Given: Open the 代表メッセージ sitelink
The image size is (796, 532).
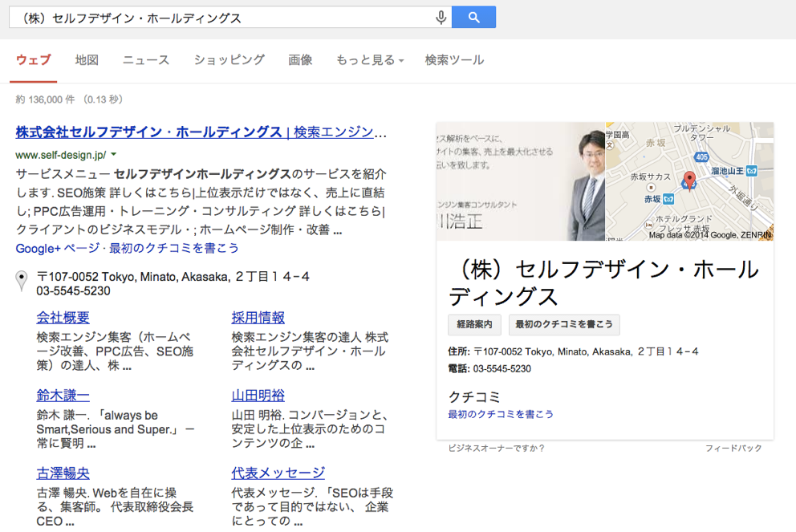Looking at the screenshot, I should click(x=278, y=473).
